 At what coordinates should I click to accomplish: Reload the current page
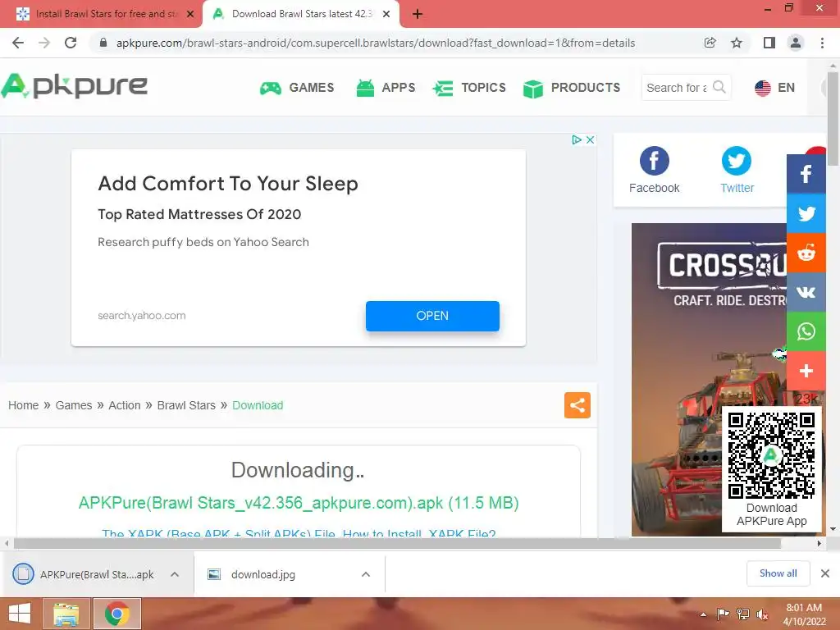(71, 43)
